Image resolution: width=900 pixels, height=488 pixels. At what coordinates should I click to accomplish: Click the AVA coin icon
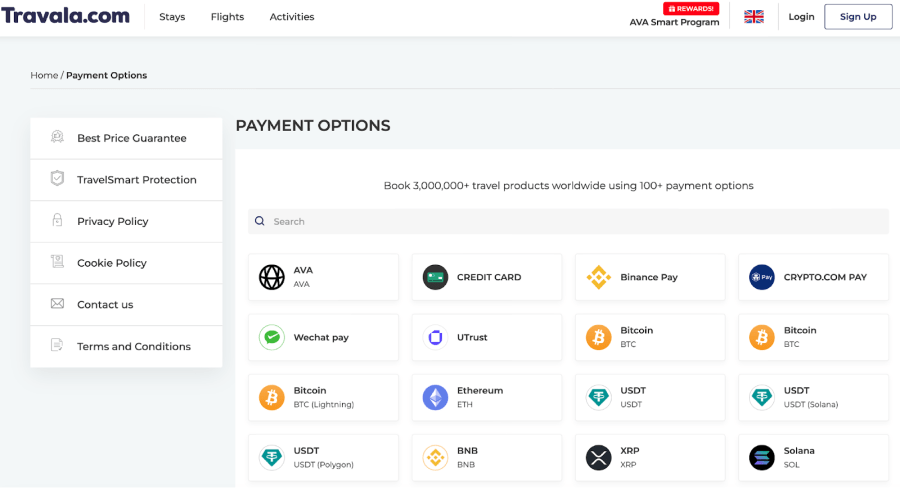(x=272, y=277)
